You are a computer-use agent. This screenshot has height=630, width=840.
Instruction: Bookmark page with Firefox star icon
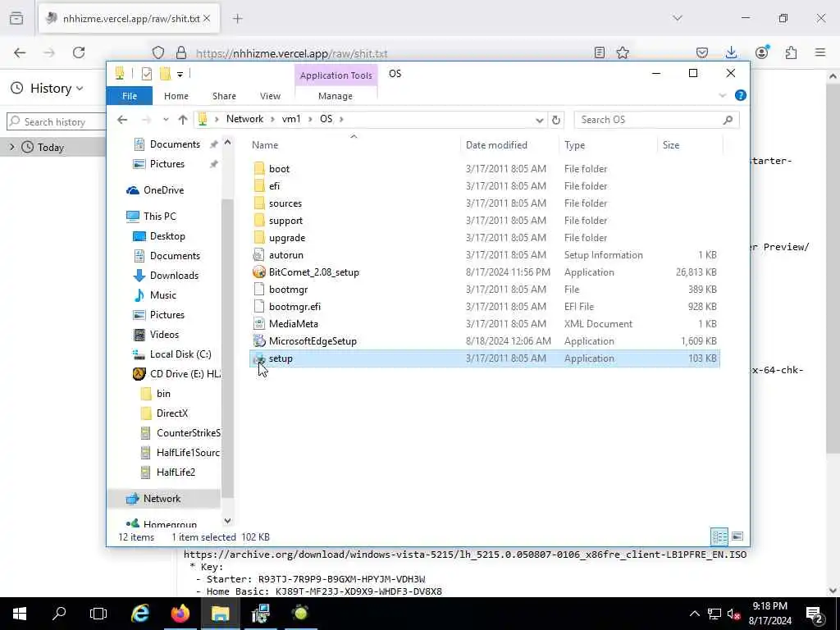(x=623, y=52)
